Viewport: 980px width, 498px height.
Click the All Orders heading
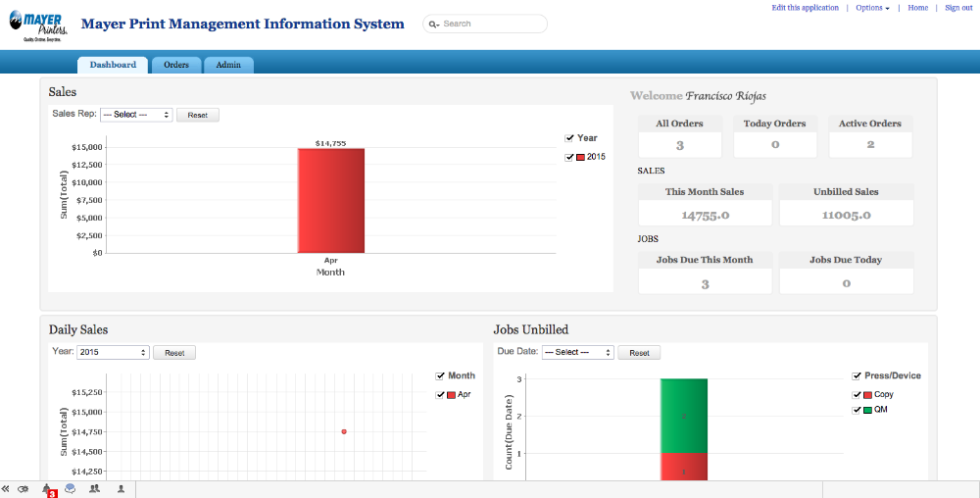[x=679, y=124]
